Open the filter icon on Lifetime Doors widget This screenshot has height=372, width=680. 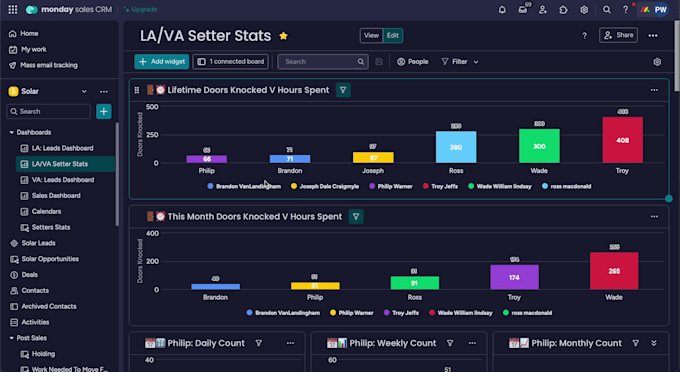(x=343, y=90)
